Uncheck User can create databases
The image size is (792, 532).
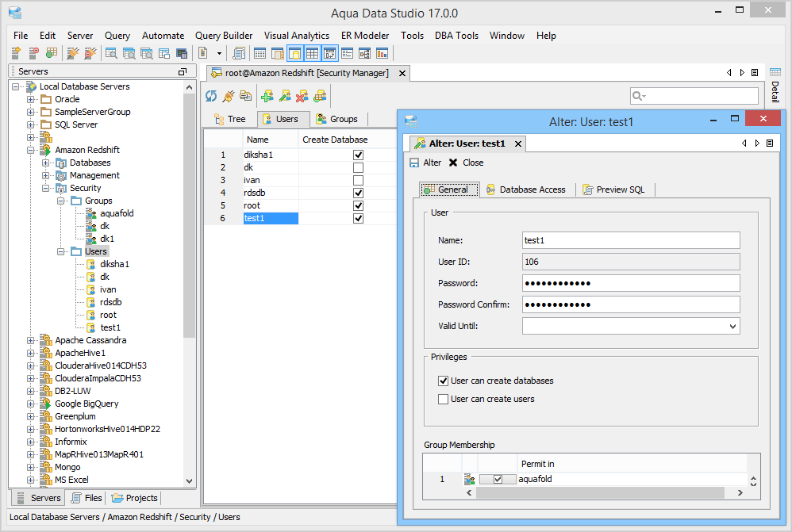[443, 381]
